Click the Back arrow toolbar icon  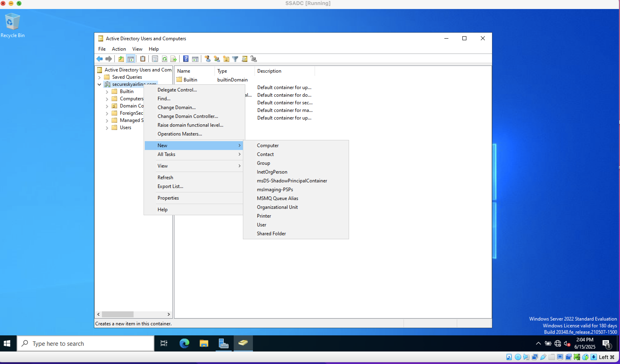point(100,59)
